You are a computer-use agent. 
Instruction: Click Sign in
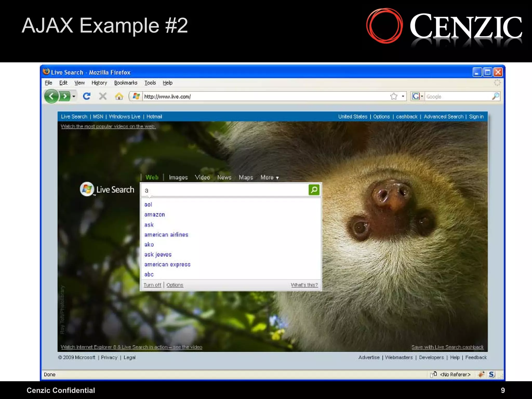pos(476,117)
